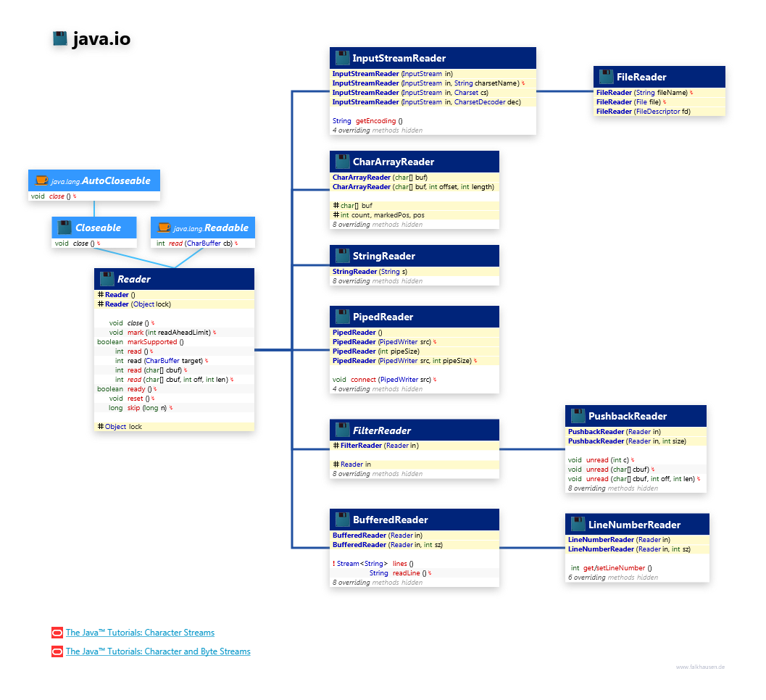Select the InputStreamReader title header
Image resolution: width=766 pixels, height=700 pixels.
coord(433,58)
